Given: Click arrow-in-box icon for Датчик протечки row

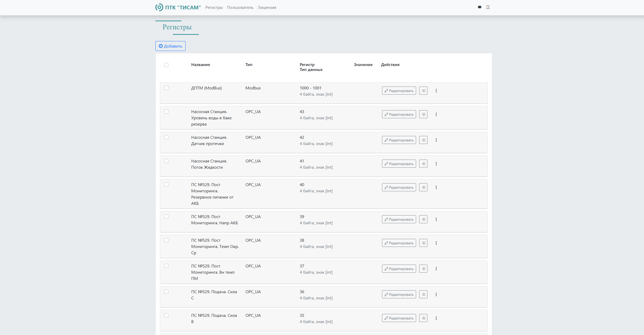Looking at the screenshot, I should 423,140.
